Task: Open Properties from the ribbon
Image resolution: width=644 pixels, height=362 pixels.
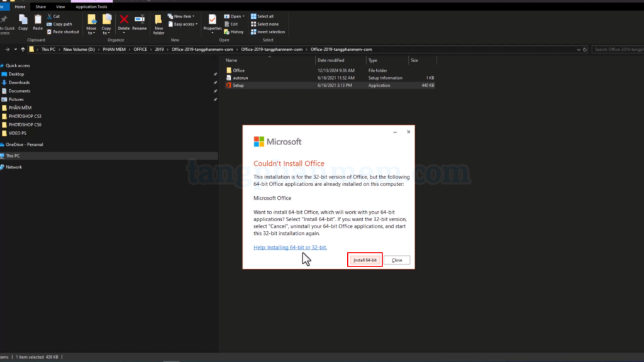Action: coord(213,23)
